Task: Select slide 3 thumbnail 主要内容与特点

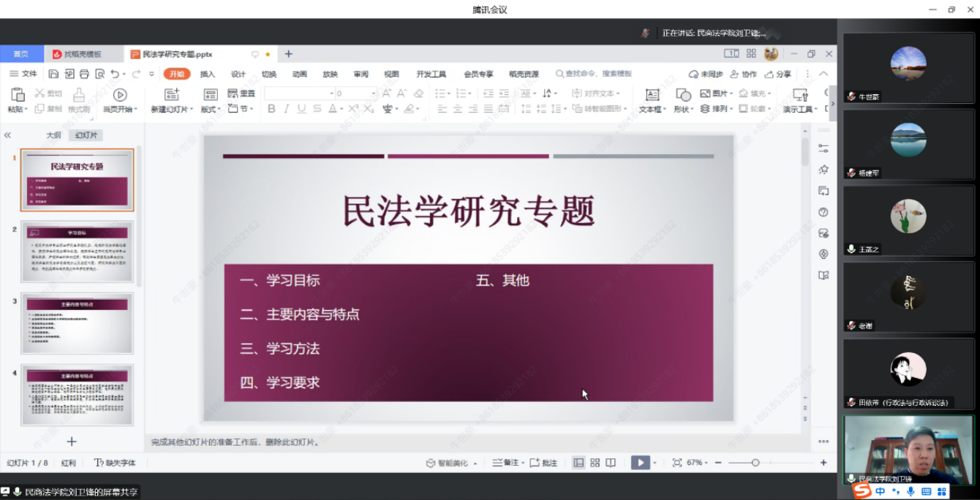Action: (x=78, y=323)
